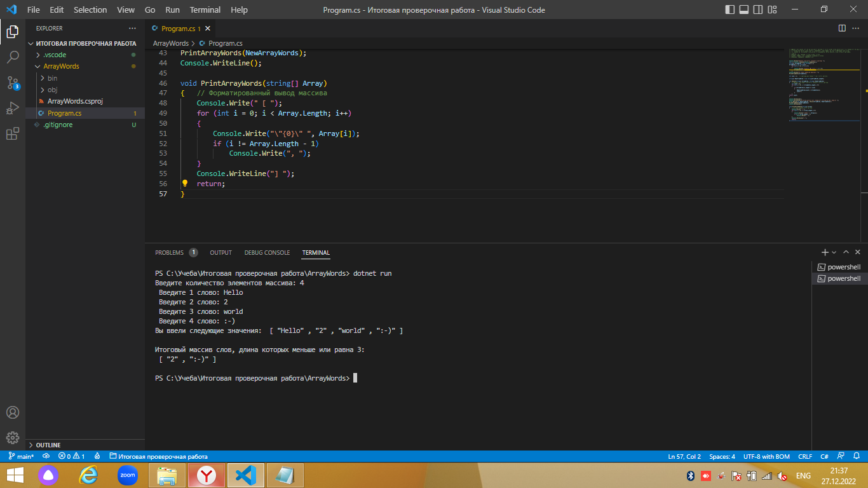The image size is (868, 488).
Task: Click the feedback icon in status bar
Action: [x=841, y=456]
